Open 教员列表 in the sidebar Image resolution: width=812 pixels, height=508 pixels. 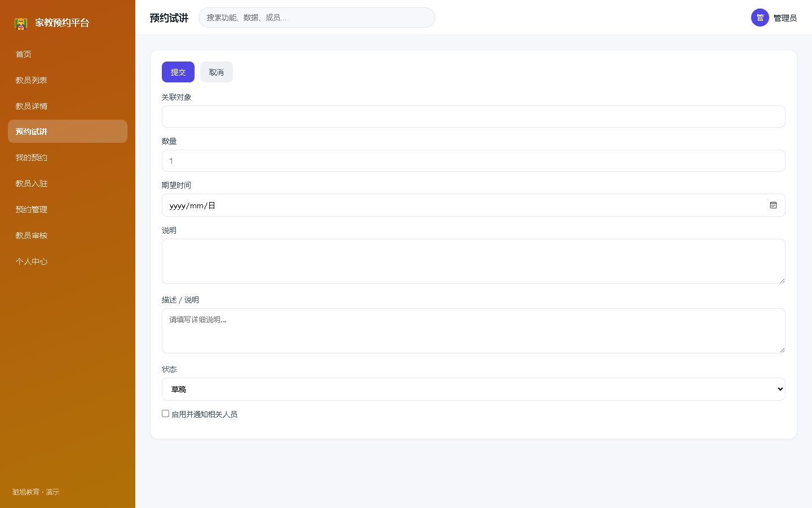click(68, 80)
